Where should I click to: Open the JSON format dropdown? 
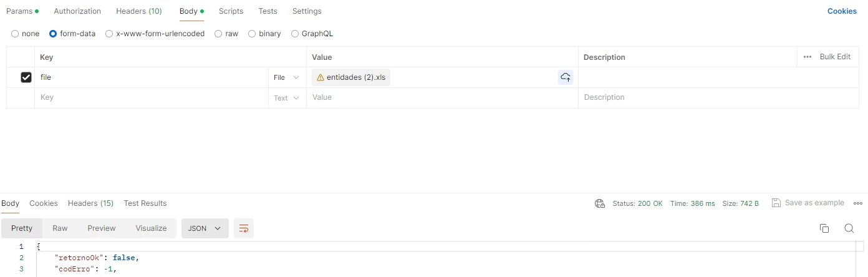click(205, 228)
